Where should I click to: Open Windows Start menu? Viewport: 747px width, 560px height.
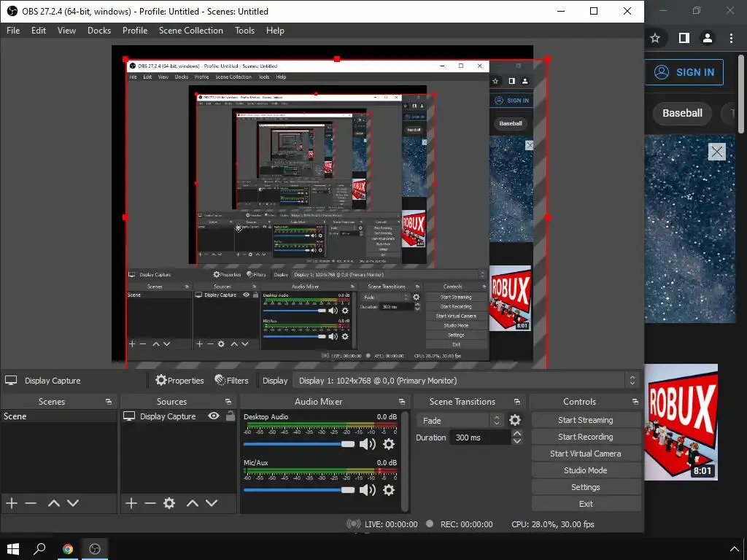click(x=13, y=549)
